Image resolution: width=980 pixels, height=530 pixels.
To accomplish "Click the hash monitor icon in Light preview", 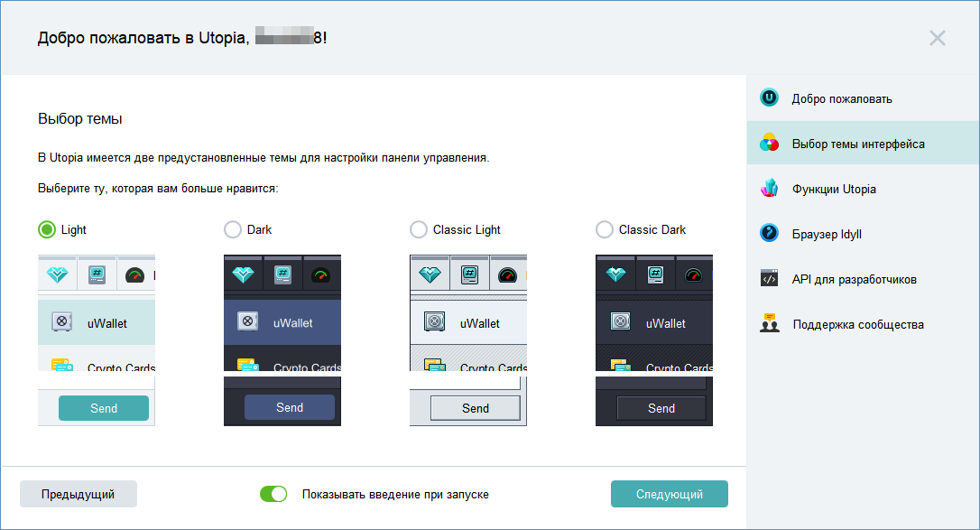I will [97, 274].
